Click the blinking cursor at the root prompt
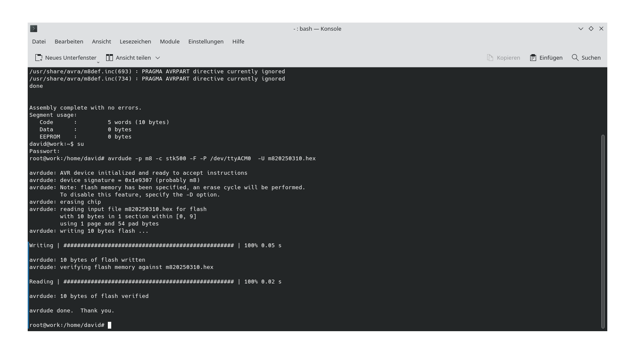 coord(110,325)
